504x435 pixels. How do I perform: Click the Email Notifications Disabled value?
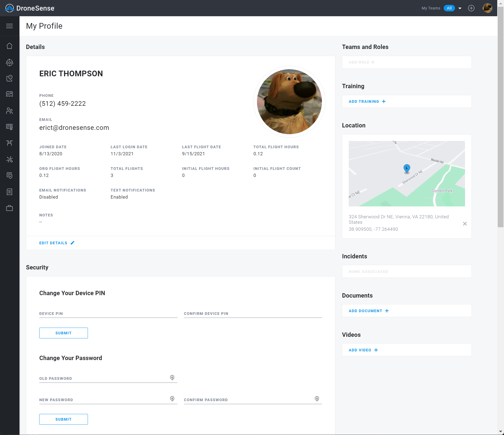point(49,197)
